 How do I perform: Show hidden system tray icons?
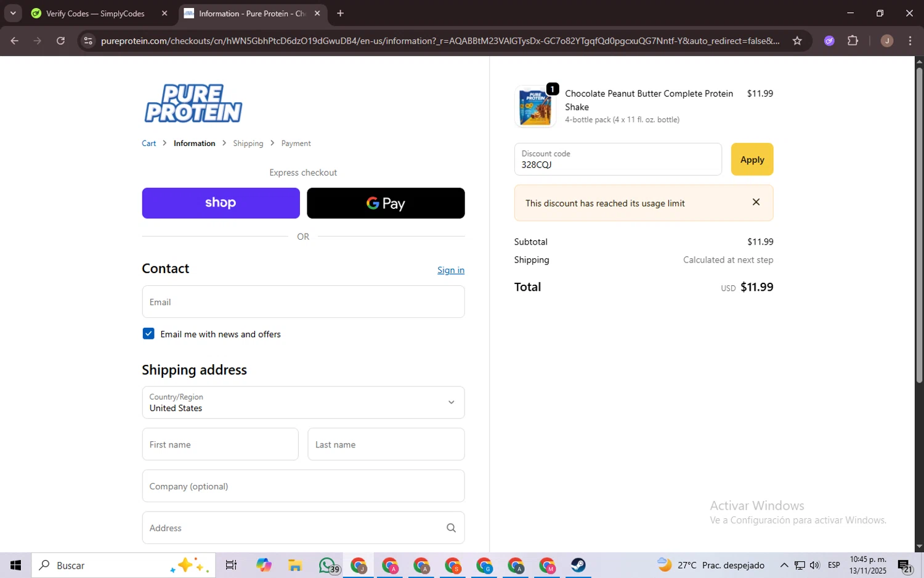(x=784, y=565)
